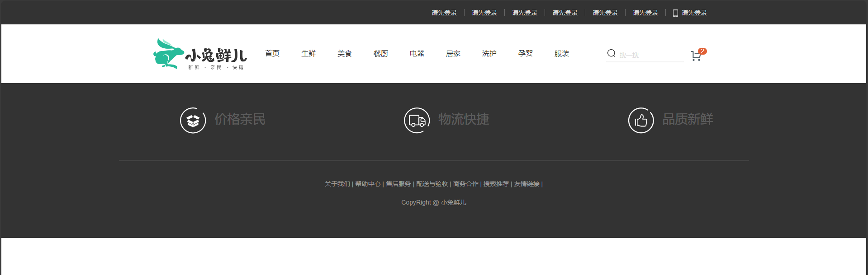This screenshot has height=275, width=868.
Task: Click the 品质新鲜 thumbs-up icon
Action: 641,121
